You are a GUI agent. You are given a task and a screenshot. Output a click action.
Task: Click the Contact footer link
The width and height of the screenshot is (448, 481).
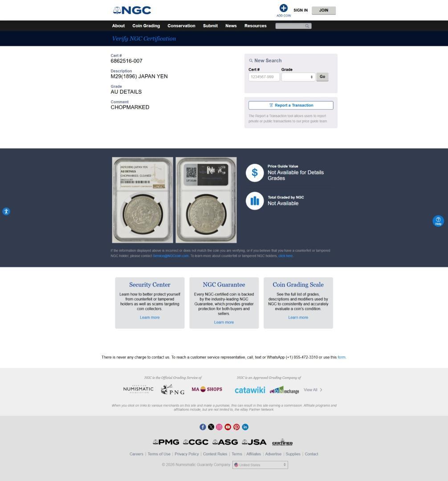311,454
